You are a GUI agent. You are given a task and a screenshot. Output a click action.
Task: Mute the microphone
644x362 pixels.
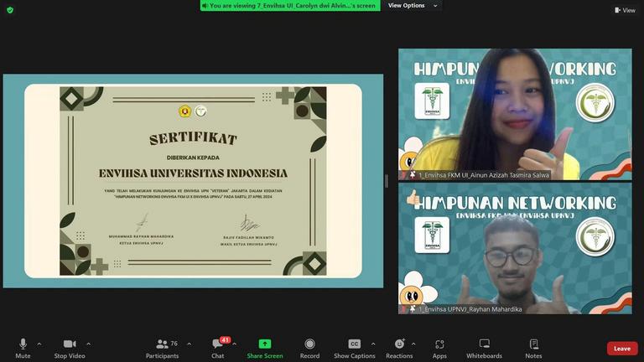pos(23,349)
